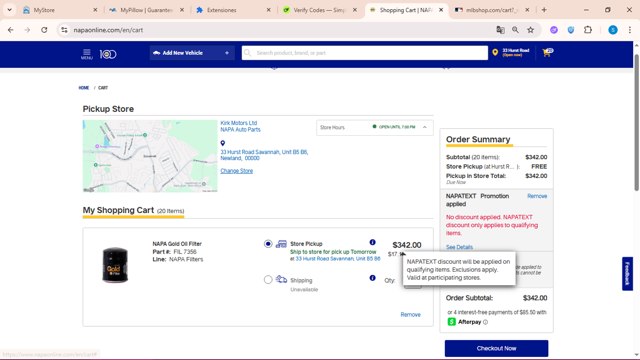
Task: Go back with browser back arrow
Action: pyautogui.click(x=11, y=30)
